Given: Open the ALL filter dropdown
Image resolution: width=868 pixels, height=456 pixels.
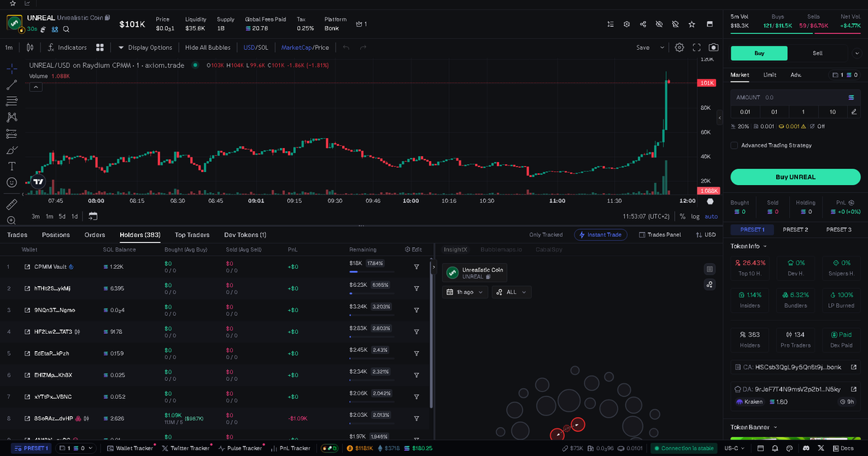Looking at the screenshot, I should [x=511, y=292].
